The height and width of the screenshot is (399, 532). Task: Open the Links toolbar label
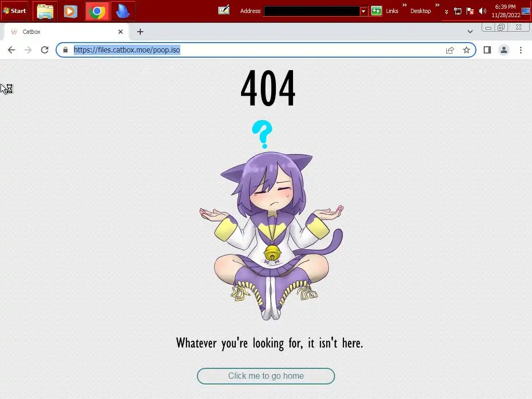tap(392, 11)
